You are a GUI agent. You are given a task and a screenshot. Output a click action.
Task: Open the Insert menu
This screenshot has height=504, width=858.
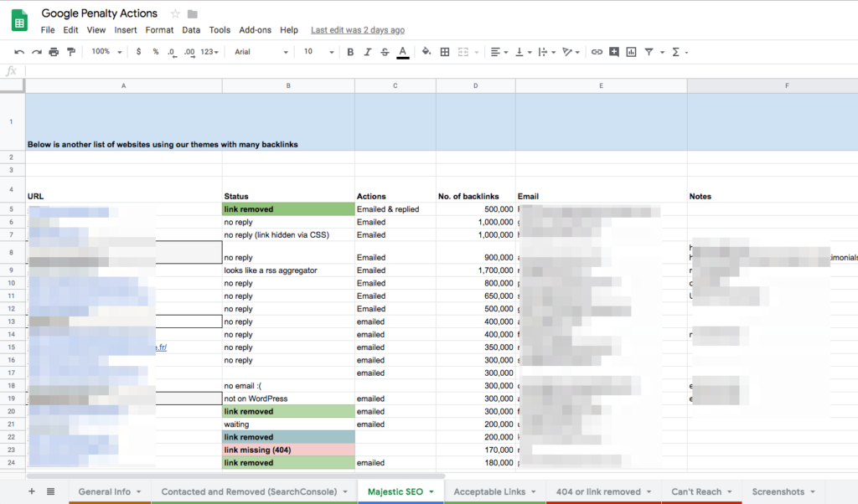[126, 30]
